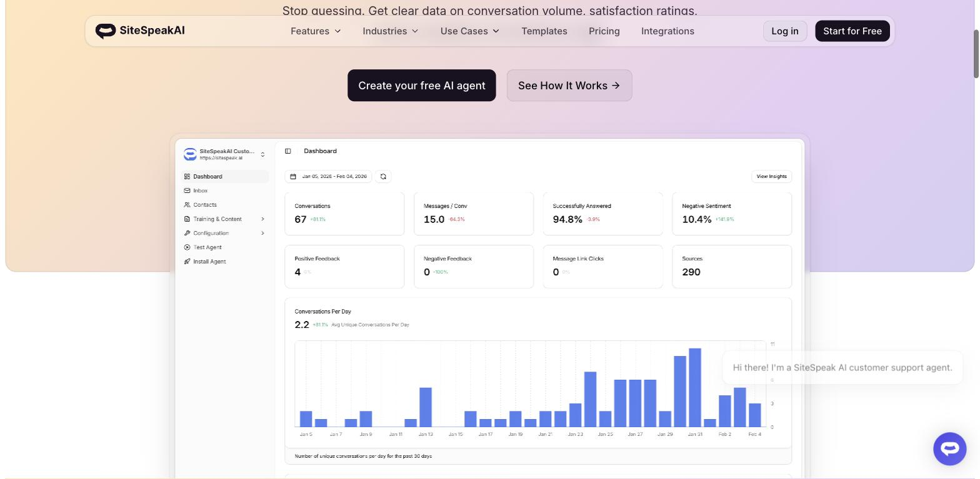Click the Messages / Conv 15.0 card

pos(474,214)
